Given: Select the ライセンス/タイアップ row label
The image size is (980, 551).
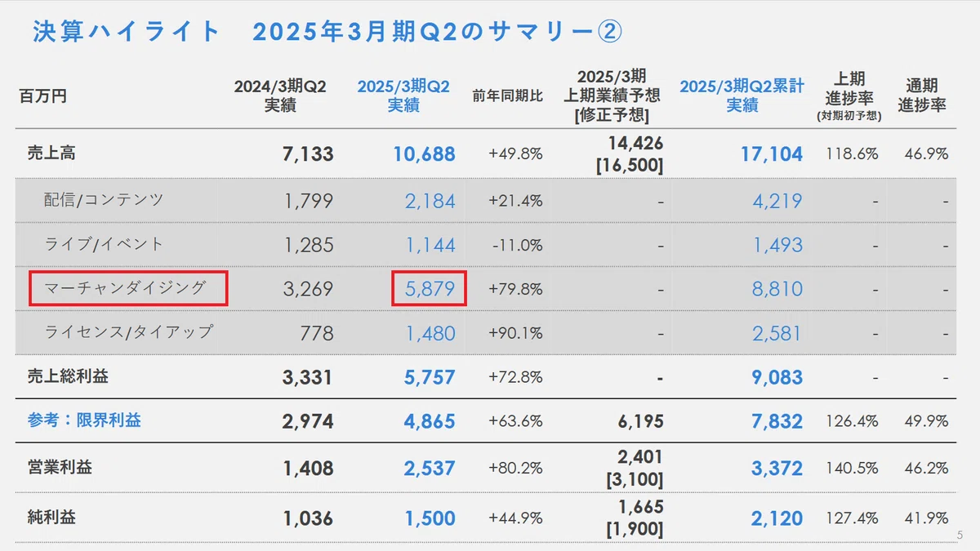Looking at the screenshot, I should pos(128,331).
